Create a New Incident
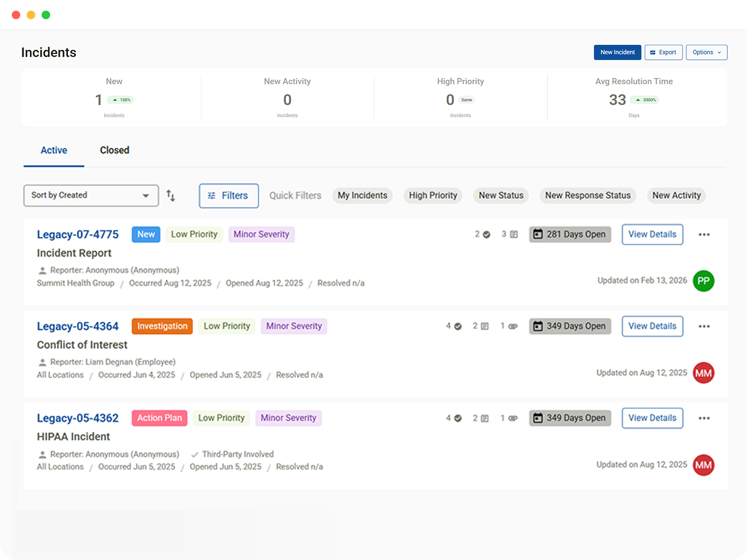This screenshot has width=747, height=560. (x=617, y=52)
